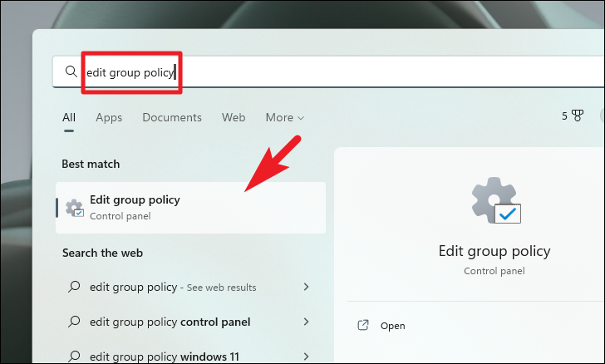Click 'Control panel' label under preview title
The image size is (605, 364).
(x=494, y=271)
